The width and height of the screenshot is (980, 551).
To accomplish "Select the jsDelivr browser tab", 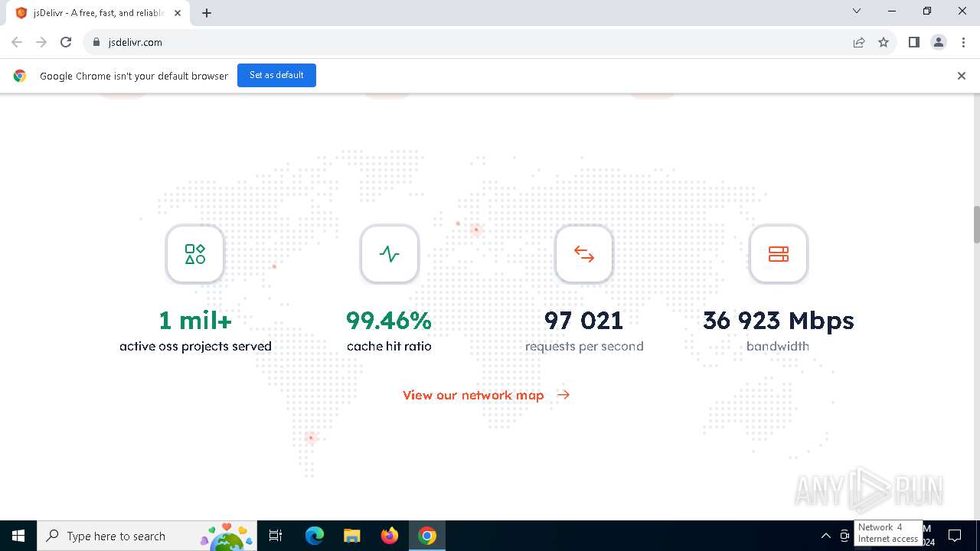I will click(96, 13).
